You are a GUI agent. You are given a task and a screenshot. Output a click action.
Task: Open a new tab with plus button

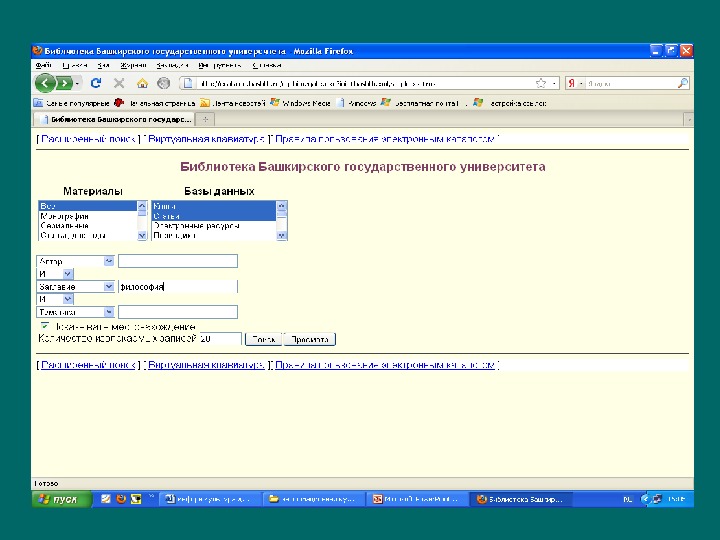click(x=205, y=119)
